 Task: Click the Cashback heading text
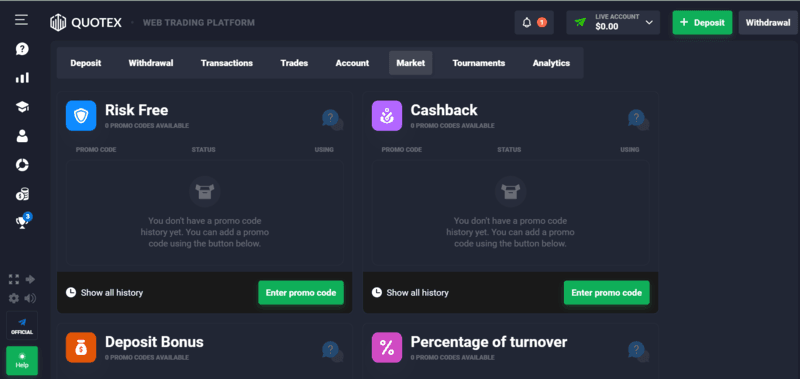tap(444, 110)
